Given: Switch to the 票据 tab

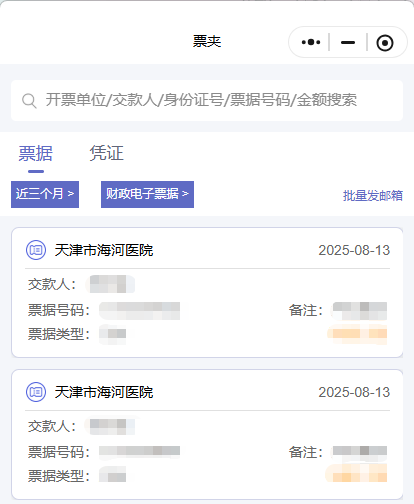Looking at the screenshot, I should pyautogui.click(x=36, y=154).
